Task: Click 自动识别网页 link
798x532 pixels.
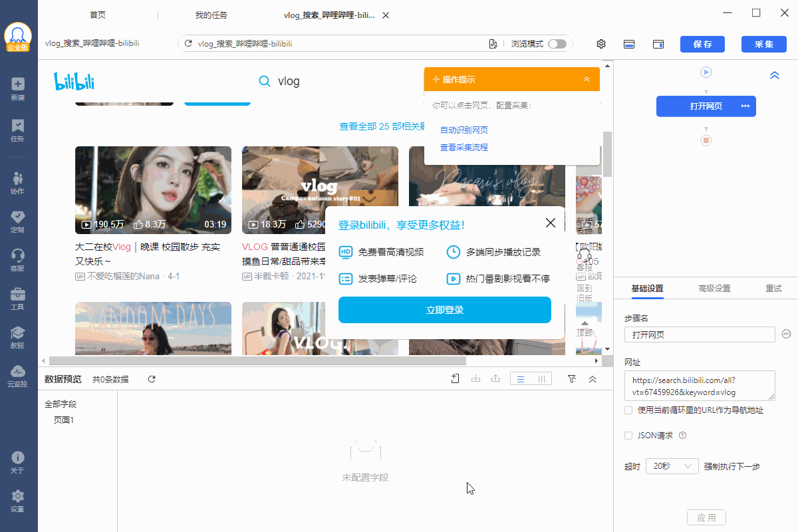Action: point(464,130)
